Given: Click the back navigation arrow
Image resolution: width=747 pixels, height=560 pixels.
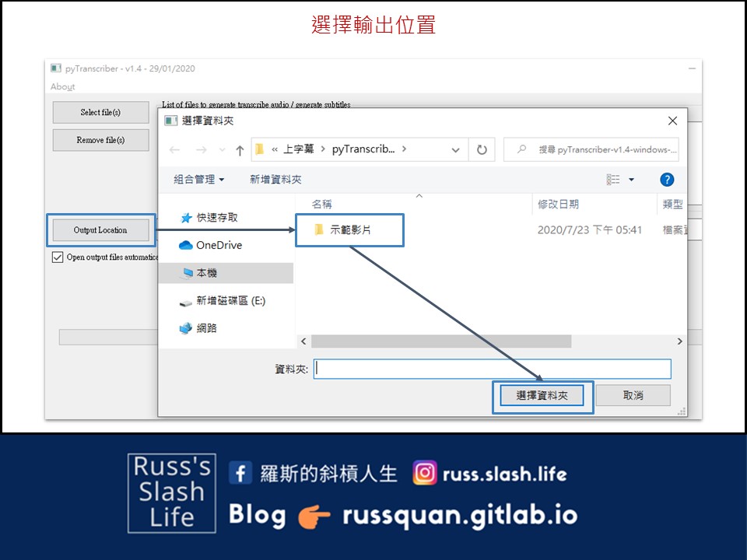Looking at the screenshot, I should [x=175, y=150].
